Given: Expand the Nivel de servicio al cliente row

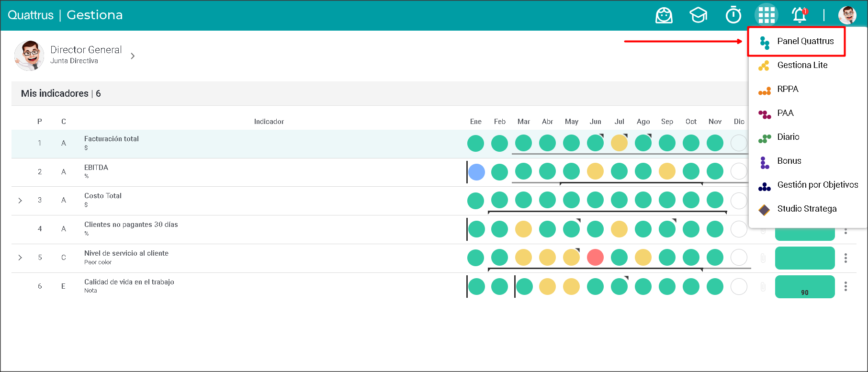Looking at the screenshot, I should 20,258.
